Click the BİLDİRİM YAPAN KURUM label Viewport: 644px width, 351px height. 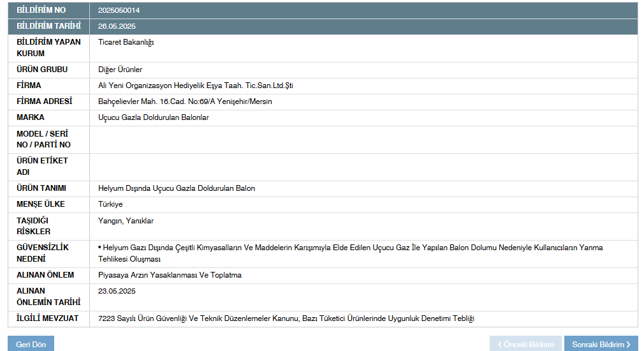click(x=48, y=48)
